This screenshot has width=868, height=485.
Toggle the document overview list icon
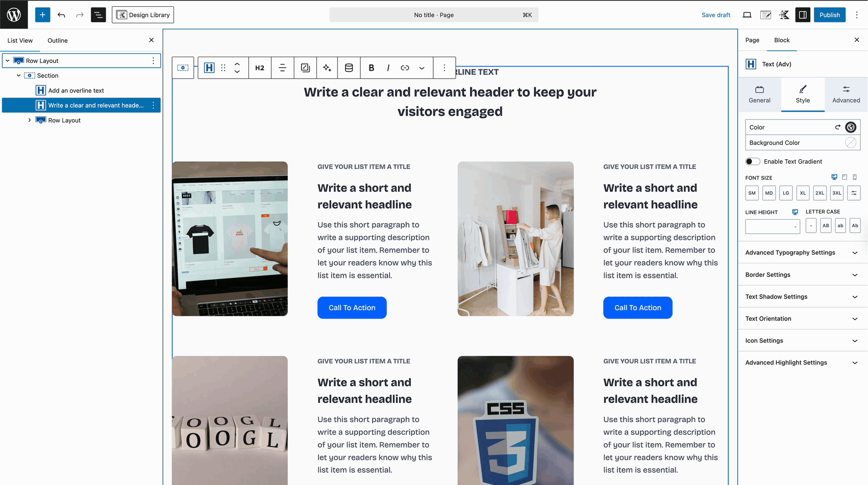click(x=98, y=15)
